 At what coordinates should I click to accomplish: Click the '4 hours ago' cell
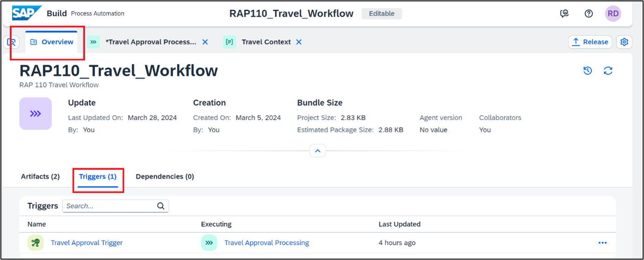pyautogui.click(x=397, y=243)
